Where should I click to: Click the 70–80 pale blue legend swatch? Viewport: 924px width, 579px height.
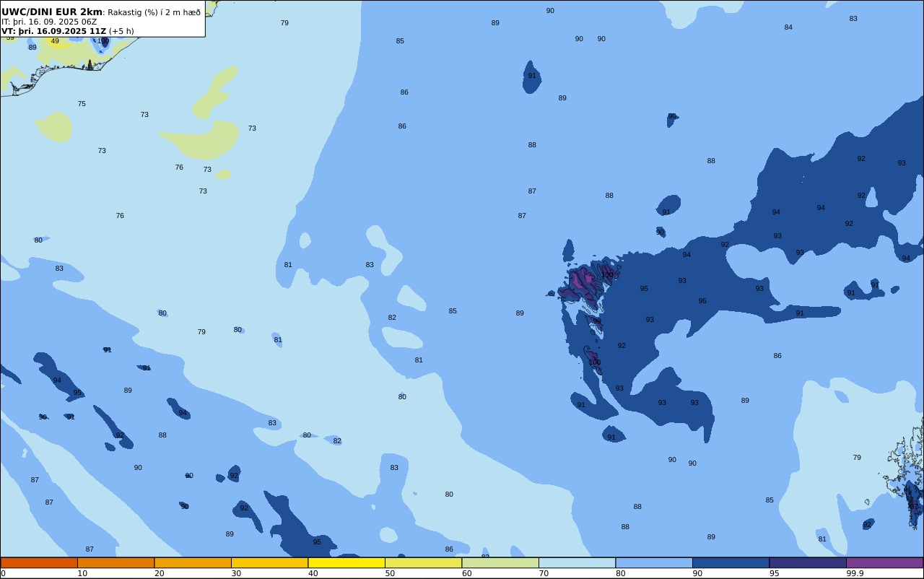[577, 562]
